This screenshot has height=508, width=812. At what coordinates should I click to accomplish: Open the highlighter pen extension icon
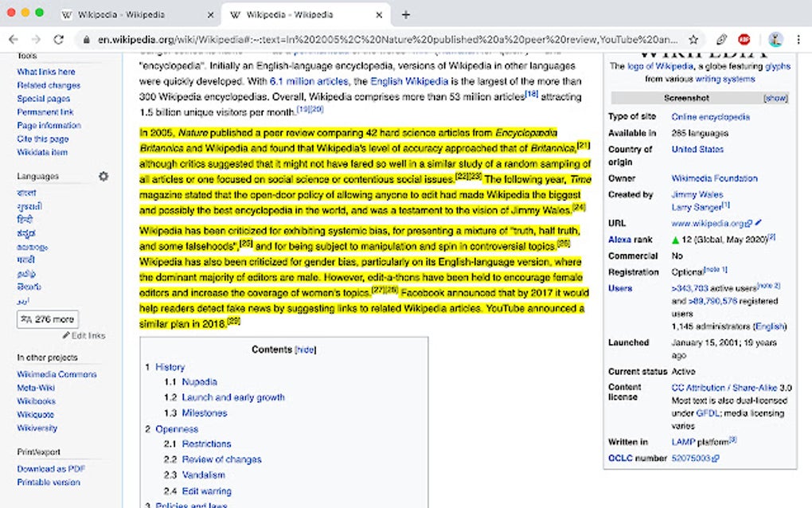coord(720,37)
